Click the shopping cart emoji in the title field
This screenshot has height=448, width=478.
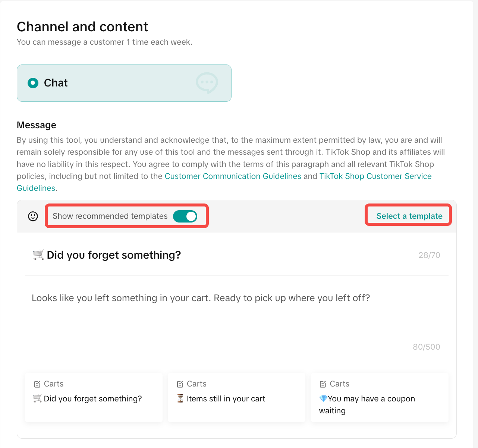coord(38,255)
